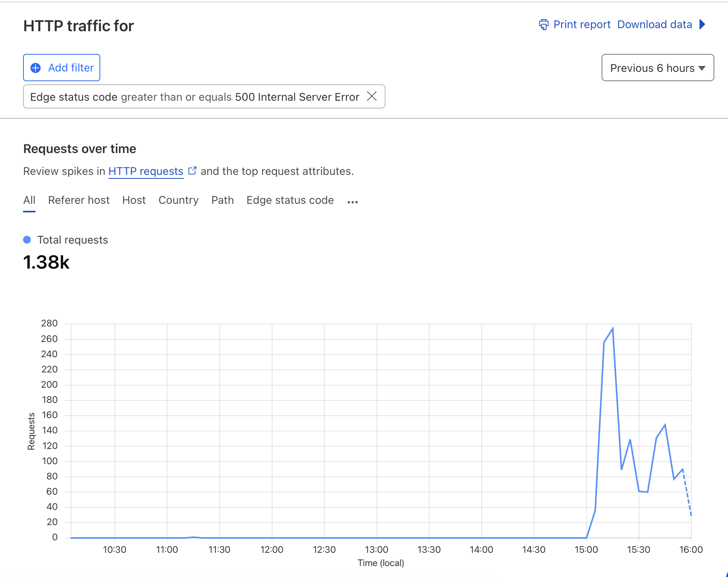Select the All tab

point(29,200)
